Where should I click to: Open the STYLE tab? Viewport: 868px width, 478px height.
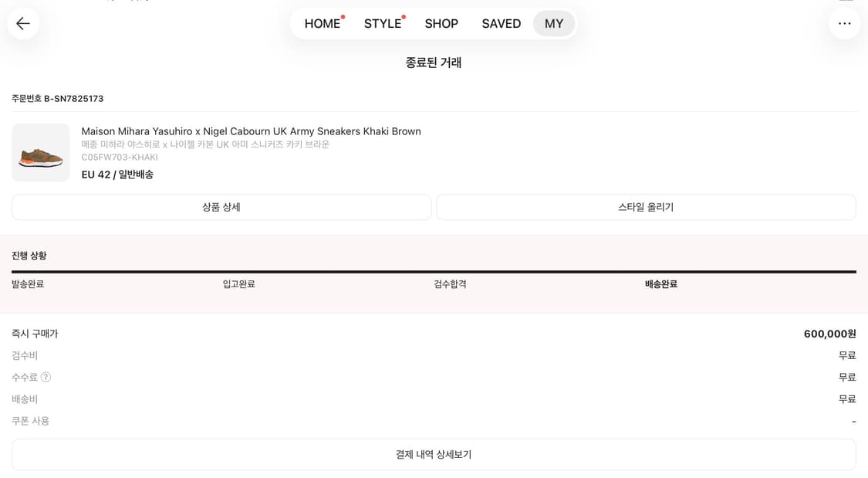[383, 24]
